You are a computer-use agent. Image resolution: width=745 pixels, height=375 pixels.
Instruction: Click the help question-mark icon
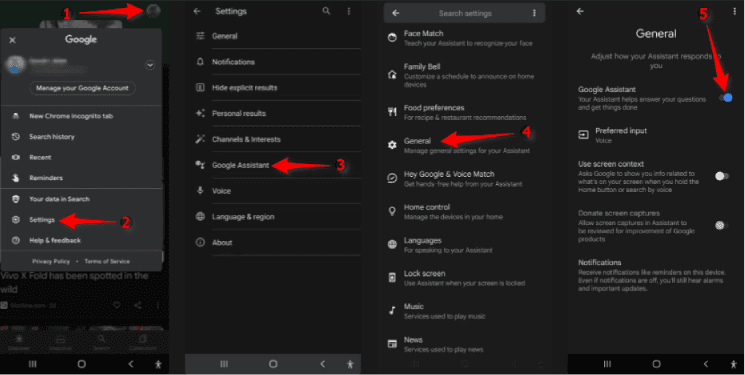coord(16,240)
